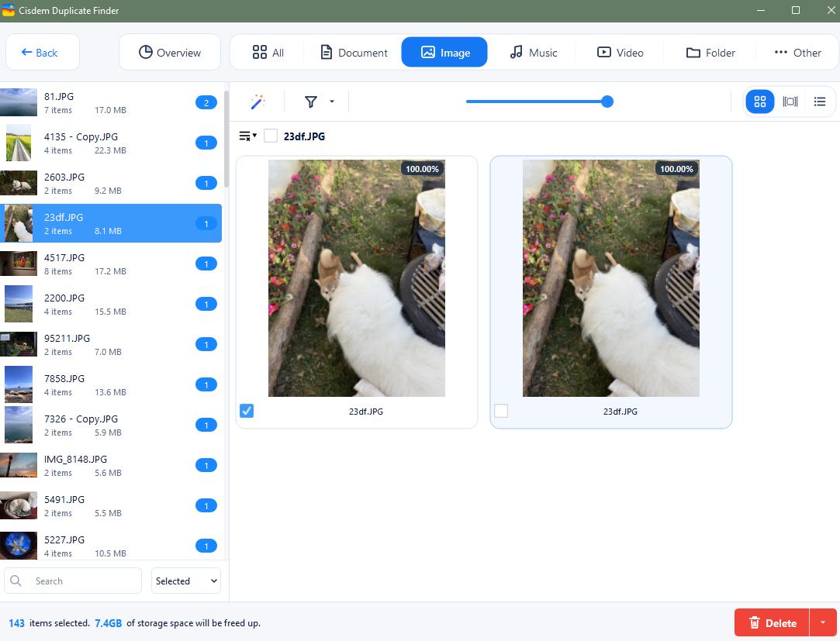The image size is (840, 641).
Task: Check the second 23df.JPG image checkbox
Action: pyautogui.click(x=501, y=411)
